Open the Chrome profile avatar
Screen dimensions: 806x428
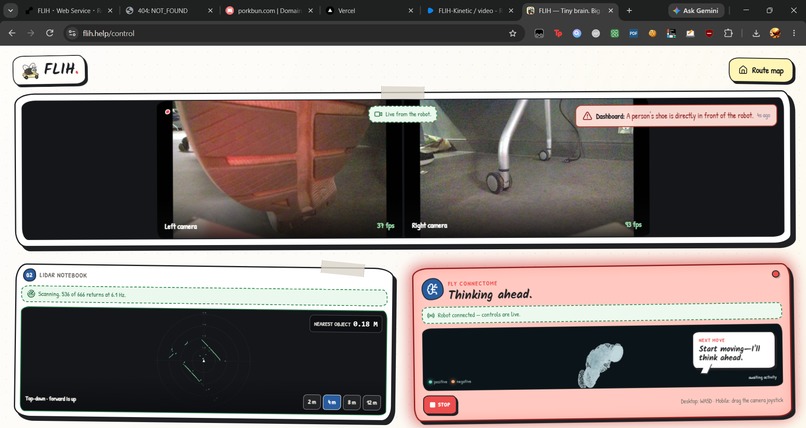tap(775, 33)
